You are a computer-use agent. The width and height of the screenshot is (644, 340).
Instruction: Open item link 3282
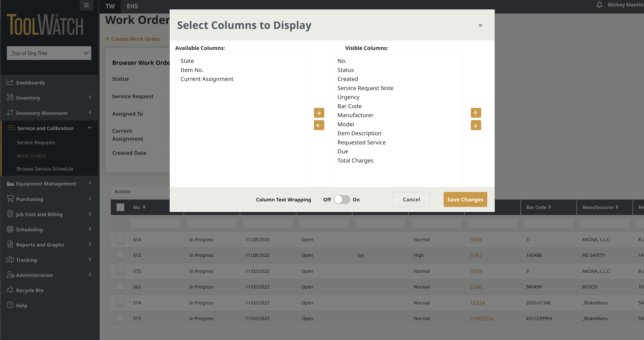click(476, 255)
